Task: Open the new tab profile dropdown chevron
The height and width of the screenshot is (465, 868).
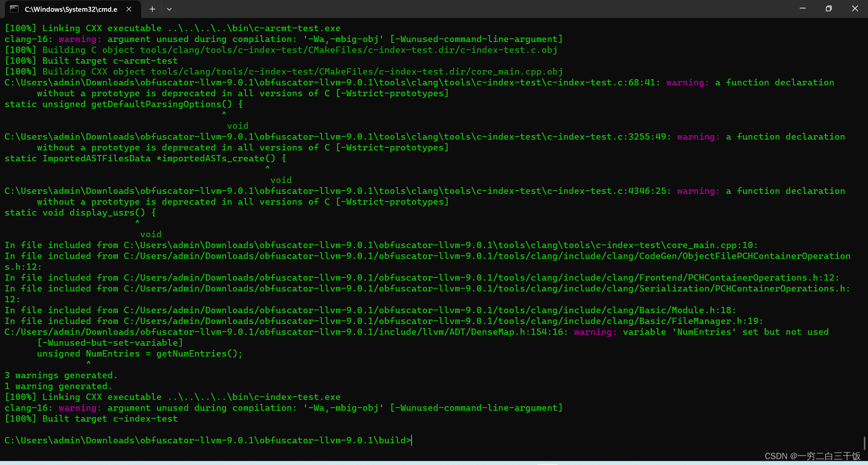Action: pos(170,9)
